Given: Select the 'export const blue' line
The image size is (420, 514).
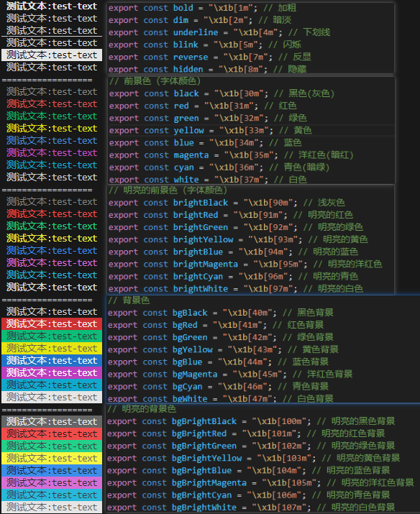Looking at the screenshot, I should (205, 142).
